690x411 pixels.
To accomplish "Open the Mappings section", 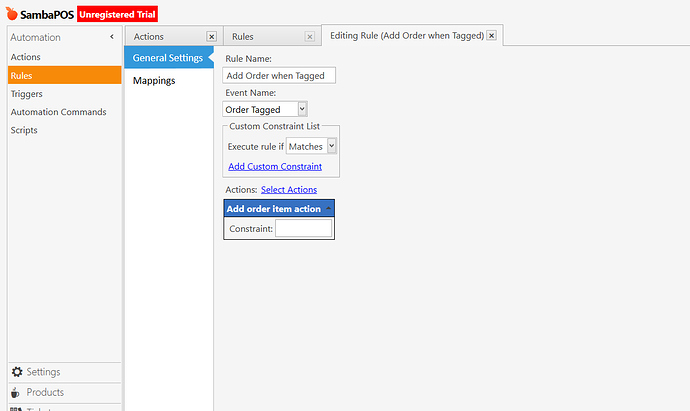I will coord(154,81).
